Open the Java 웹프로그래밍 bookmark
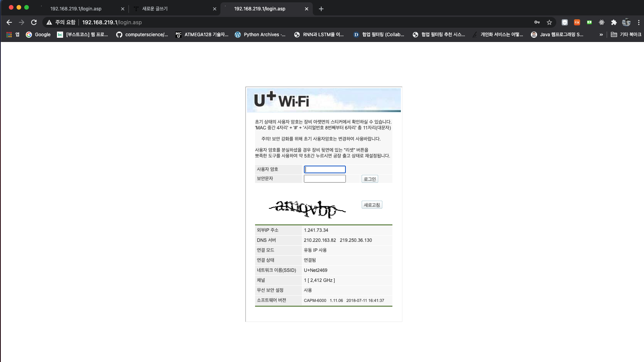Viewport: 644px width, 362px height. pyautogui.click(x=557, y=35)
